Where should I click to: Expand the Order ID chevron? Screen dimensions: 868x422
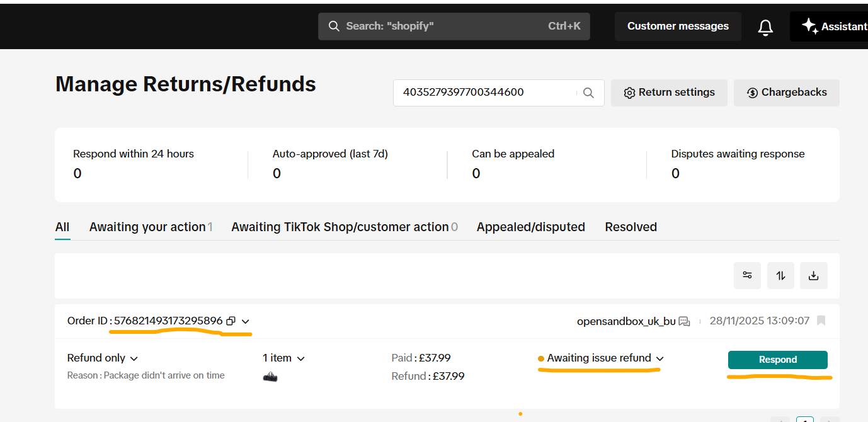click(245, 321)
